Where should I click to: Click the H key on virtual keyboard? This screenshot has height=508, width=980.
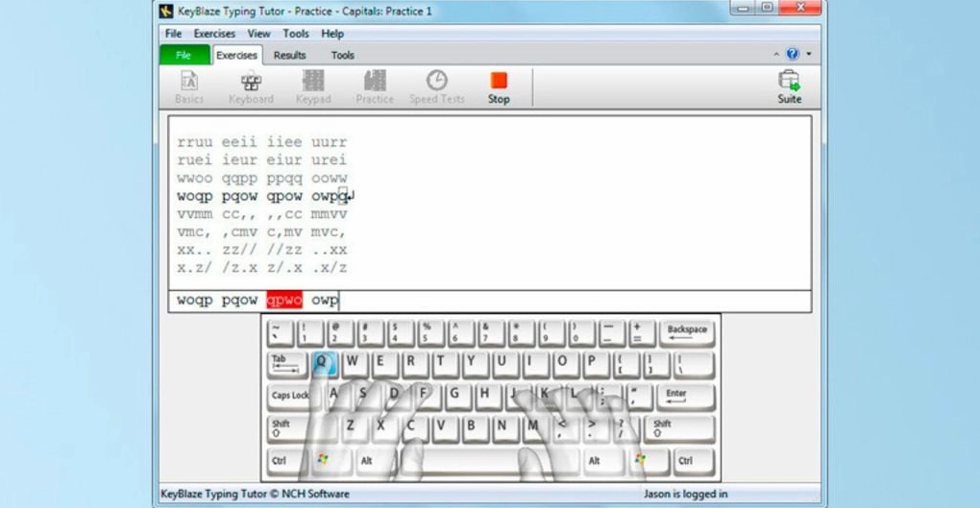tap(487, 397)
